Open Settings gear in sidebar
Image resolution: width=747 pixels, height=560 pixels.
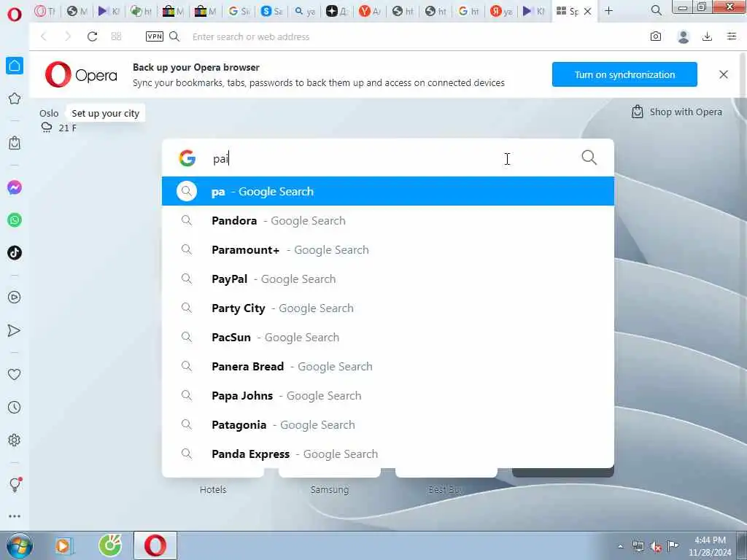15,440
